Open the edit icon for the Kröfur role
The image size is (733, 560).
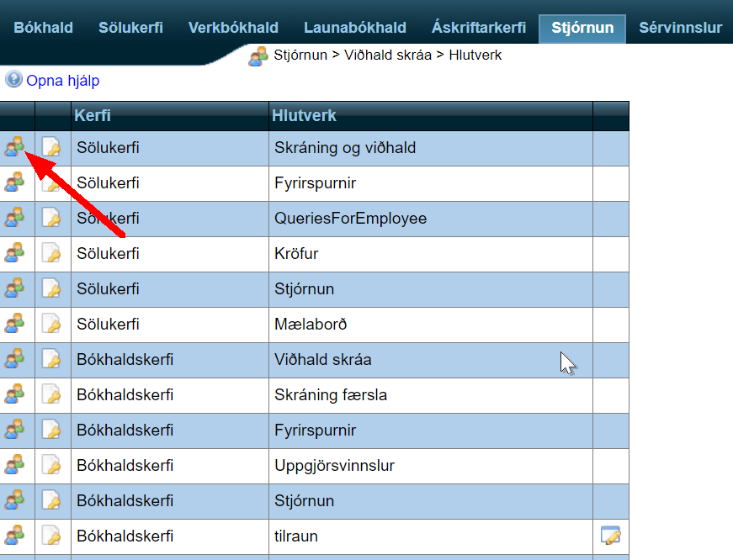coord(50,253)
